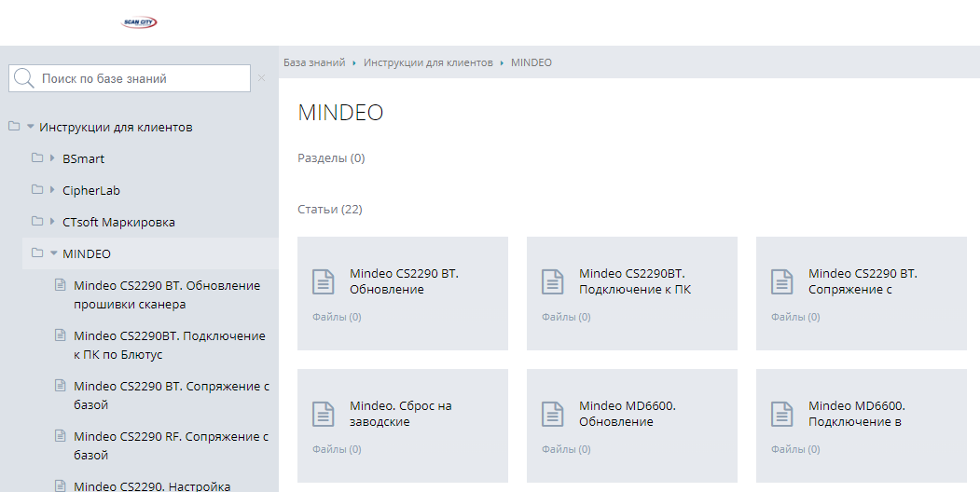Select CipherLab in the sidebar tree
Viewport: 980px width, 492px height.
(91, 190)
